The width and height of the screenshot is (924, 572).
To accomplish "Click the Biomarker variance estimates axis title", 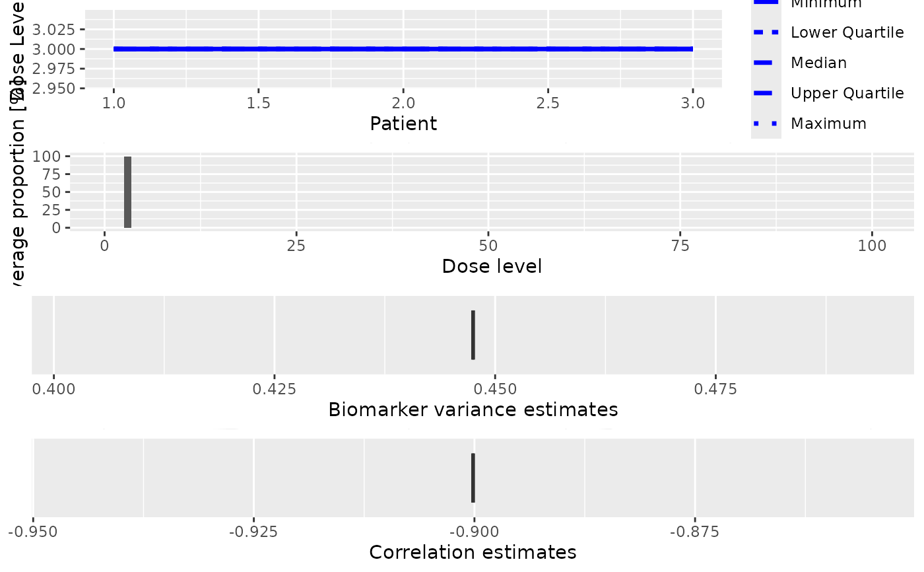I will pos(473,410).
